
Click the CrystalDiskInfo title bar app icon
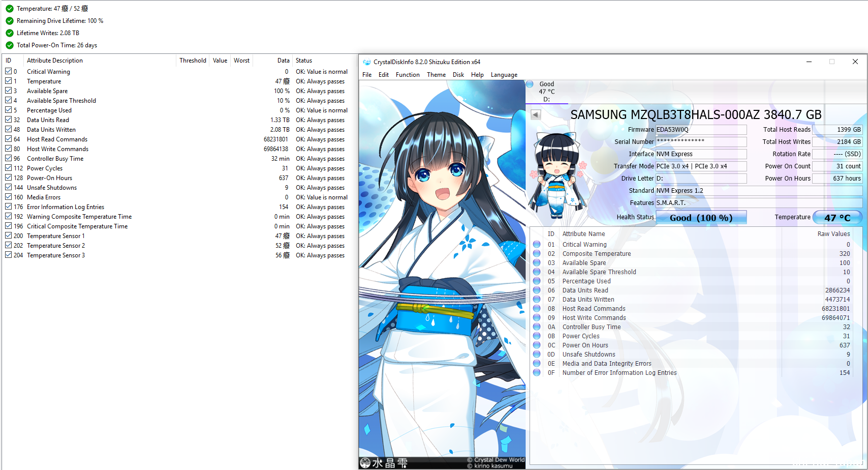(367, 62)
